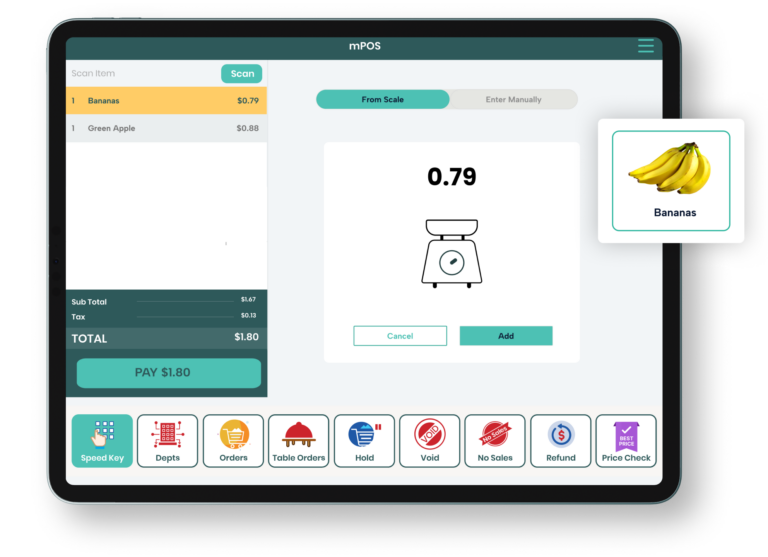Switch to Enter Manually mode

[513, 100]
